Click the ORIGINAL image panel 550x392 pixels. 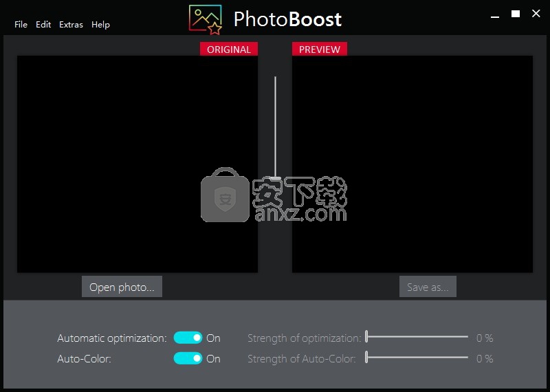tap(137, 164)
